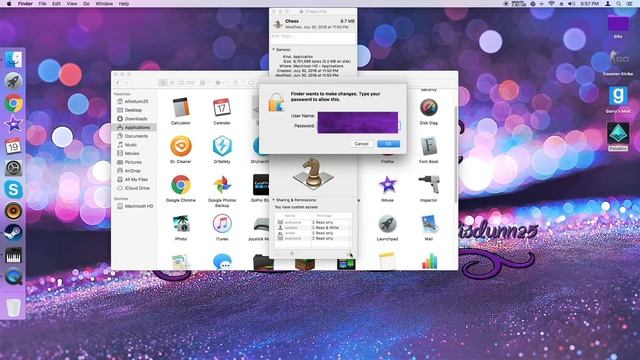Click the lock icon in Chess Info window
Screen dimensions: 640x360
coord(350,255)
